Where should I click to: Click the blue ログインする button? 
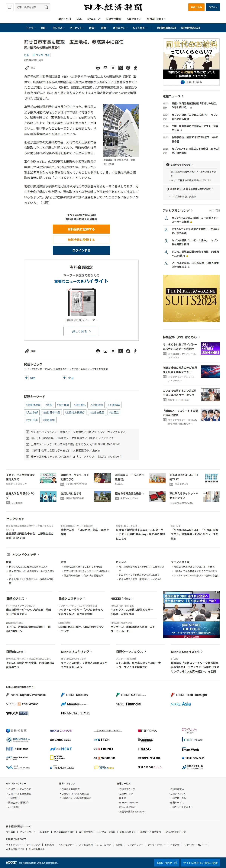(x=81, y=250)
